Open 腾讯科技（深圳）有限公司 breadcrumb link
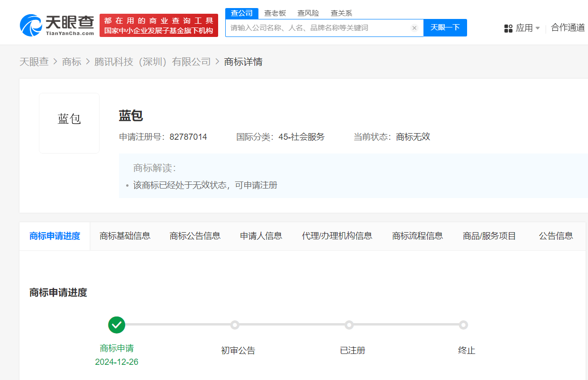Screen dimensions: 588x380 pyautogui.click(x=152, y=62)
